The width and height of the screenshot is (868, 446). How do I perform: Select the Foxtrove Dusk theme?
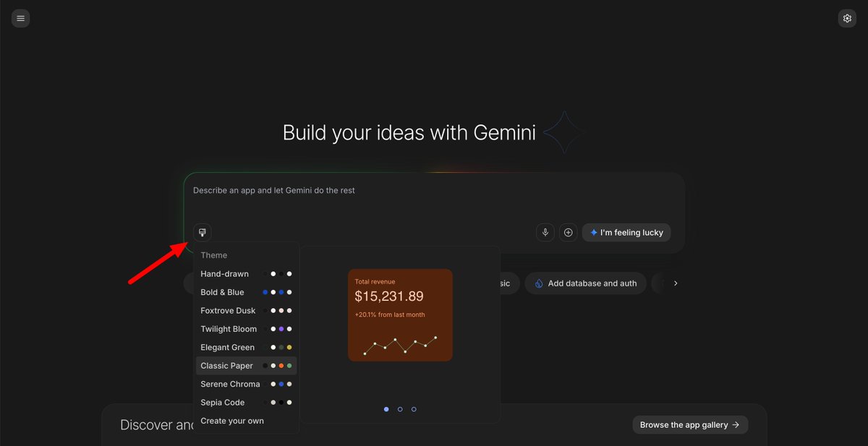246,311
